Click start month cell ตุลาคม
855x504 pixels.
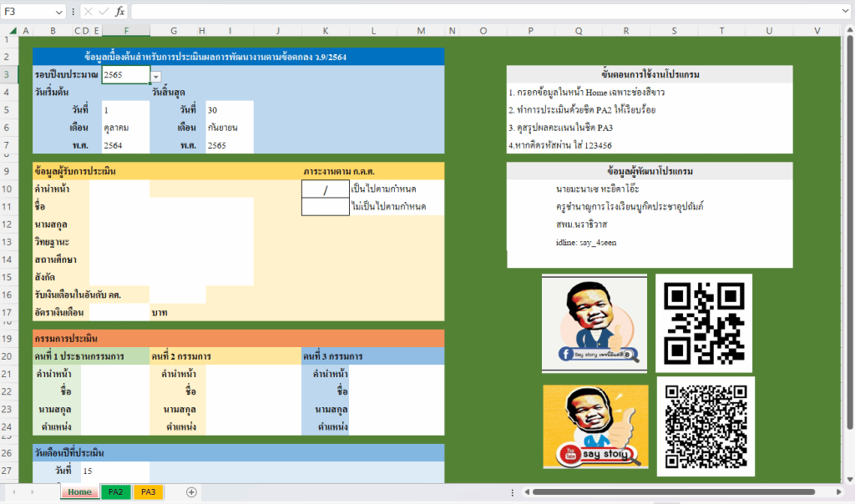[x=125, y=128]
